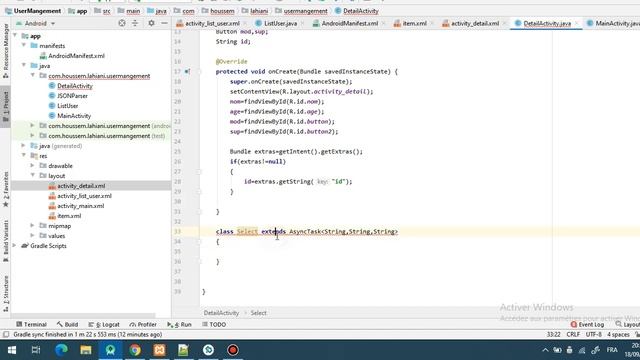Screen dimensions: 640x360
Task: Expand Gradle Scripts node
Action: point(15,245)
